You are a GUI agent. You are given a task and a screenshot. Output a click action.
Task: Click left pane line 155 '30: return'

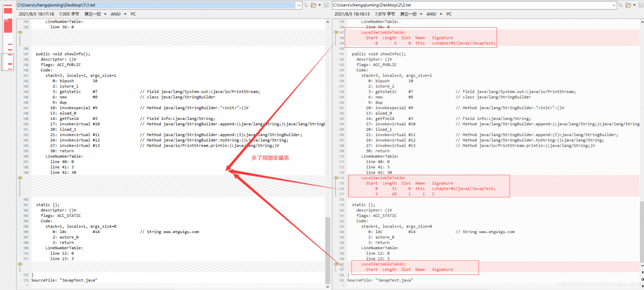62,151
